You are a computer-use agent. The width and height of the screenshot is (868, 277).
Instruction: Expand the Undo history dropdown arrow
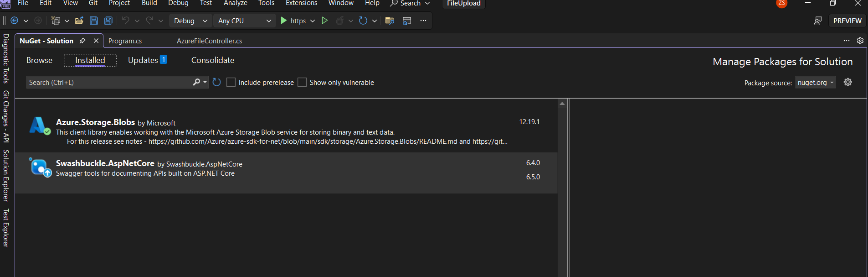[137, 21]
